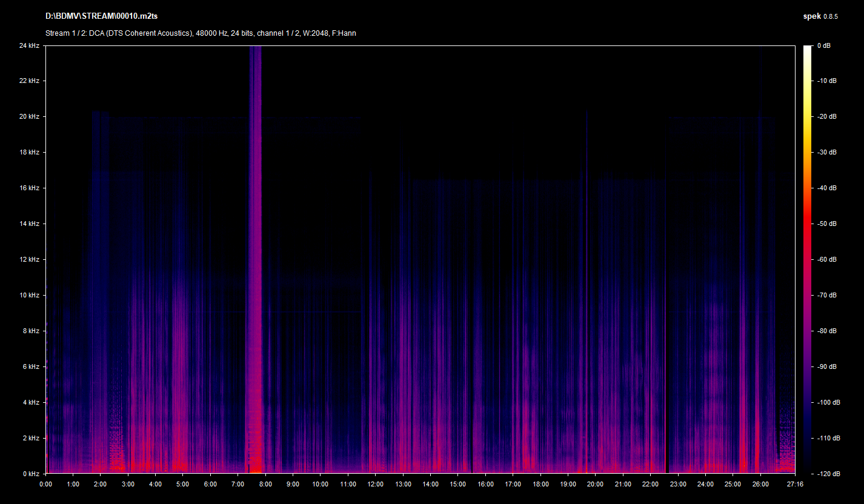This screenshot has height=504, width=864.
Task: Click the DCA stream info text line
Action: (201, 33)
